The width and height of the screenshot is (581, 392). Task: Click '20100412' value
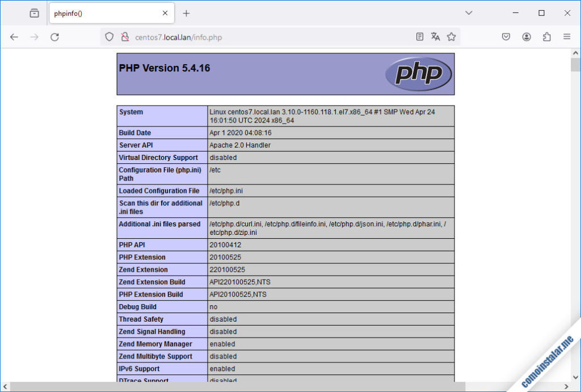[225, 245]
